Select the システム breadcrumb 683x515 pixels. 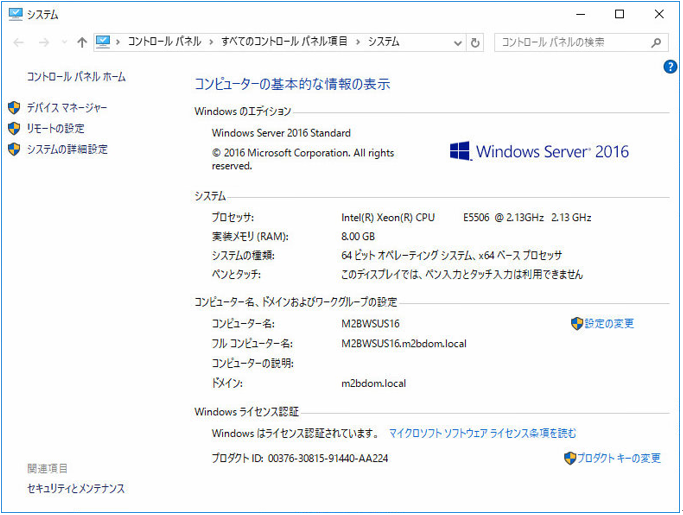click(384, 42)
